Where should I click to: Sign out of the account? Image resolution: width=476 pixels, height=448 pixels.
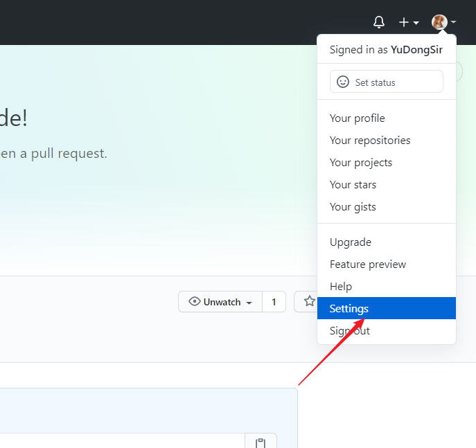pos(387,330)
